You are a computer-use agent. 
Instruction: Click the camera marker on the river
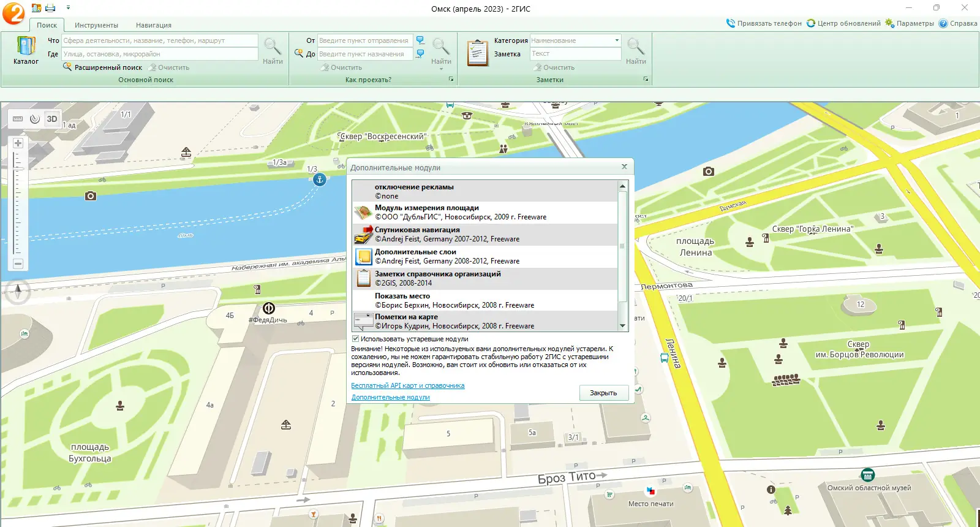[91, 196]
